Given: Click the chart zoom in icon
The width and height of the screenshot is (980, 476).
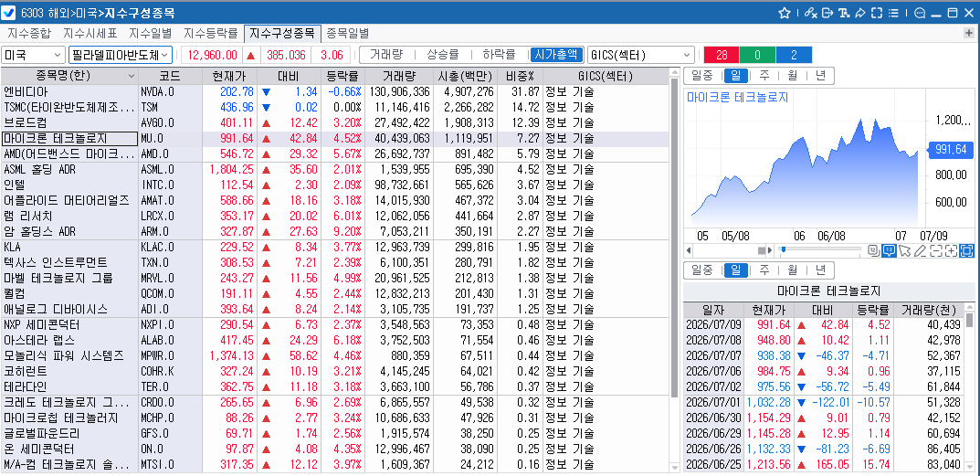Looking at the screenshot, I should pyautogui.click(x=952, y=251).
